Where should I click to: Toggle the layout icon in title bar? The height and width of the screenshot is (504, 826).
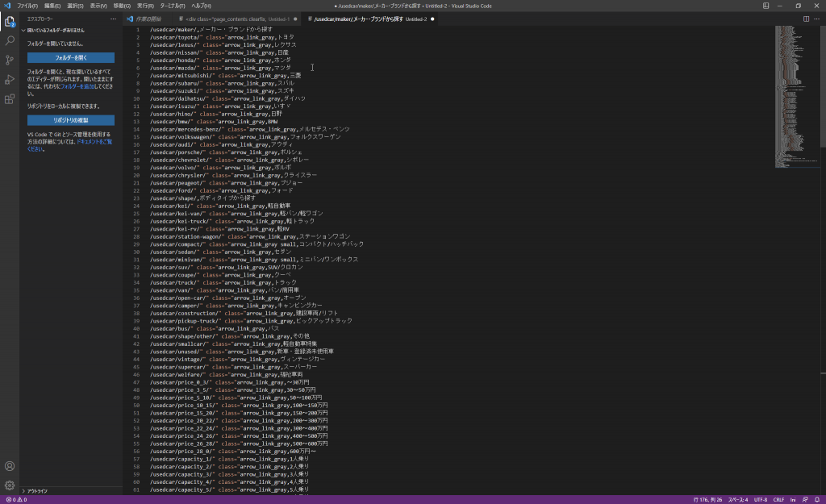[x=766, y=6]
